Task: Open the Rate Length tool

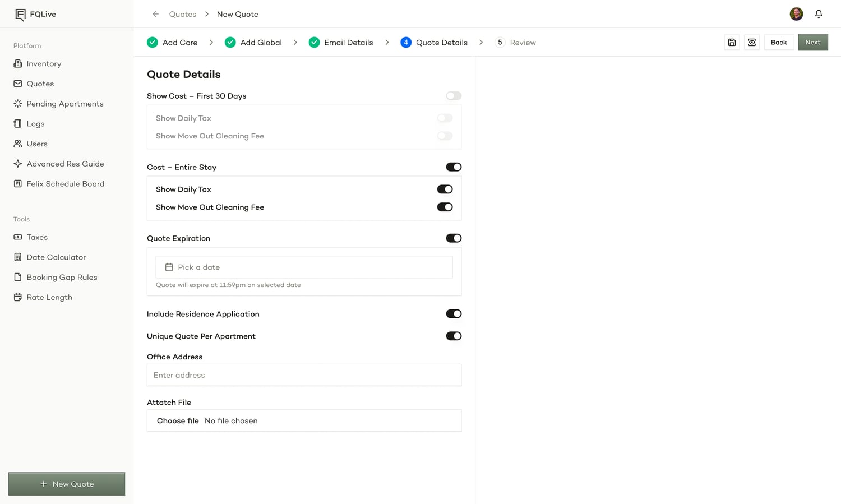Action: tap(43, 298)
